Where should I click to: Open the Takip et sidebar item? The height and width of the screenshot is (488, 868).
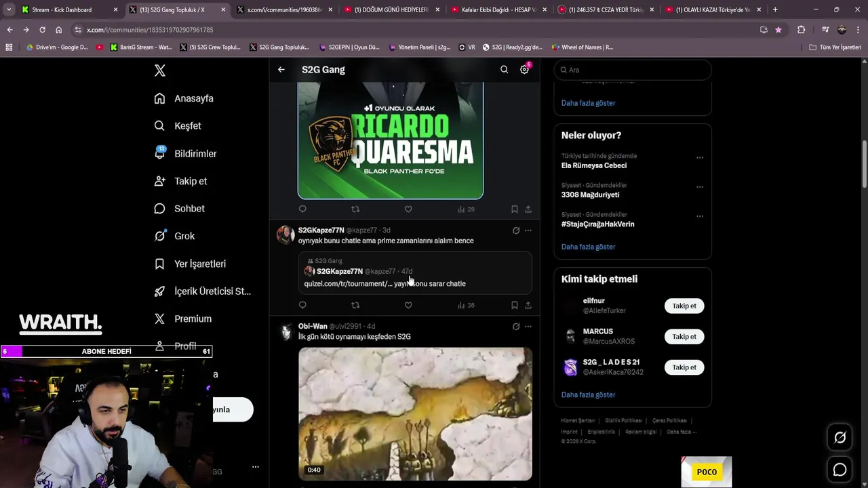coord(180,181)
